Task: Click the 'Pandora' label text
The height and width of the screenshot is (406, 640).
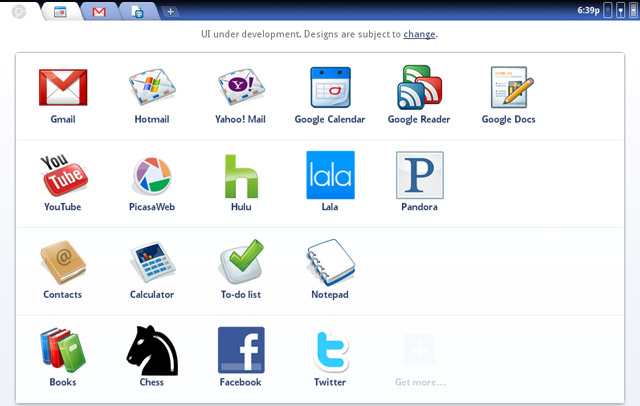Action: tap(419, 207)
